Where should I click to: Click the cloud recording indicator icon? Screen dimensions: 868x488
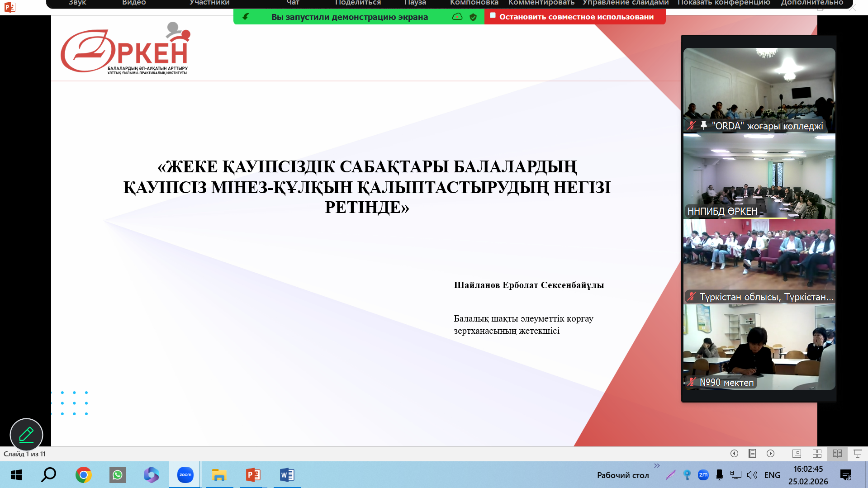tap(457, 17)
